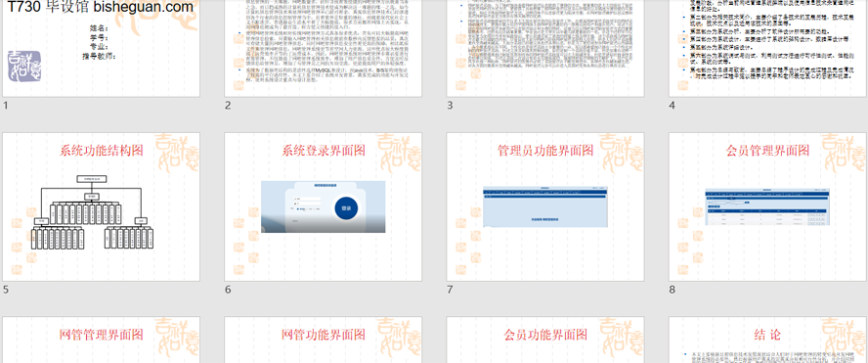Open slide 5 系统功能结构图

point(102,206)
